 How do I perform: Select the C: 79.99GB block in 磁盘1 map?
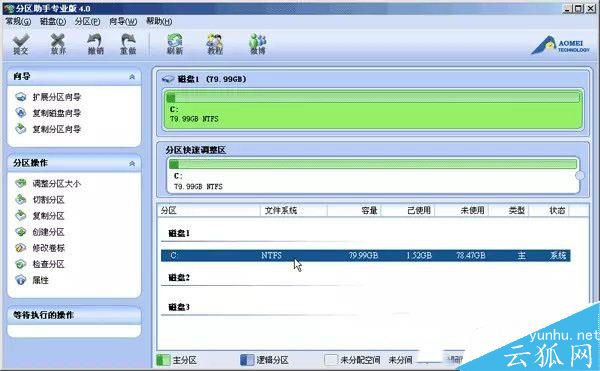[x=373, y=110]
